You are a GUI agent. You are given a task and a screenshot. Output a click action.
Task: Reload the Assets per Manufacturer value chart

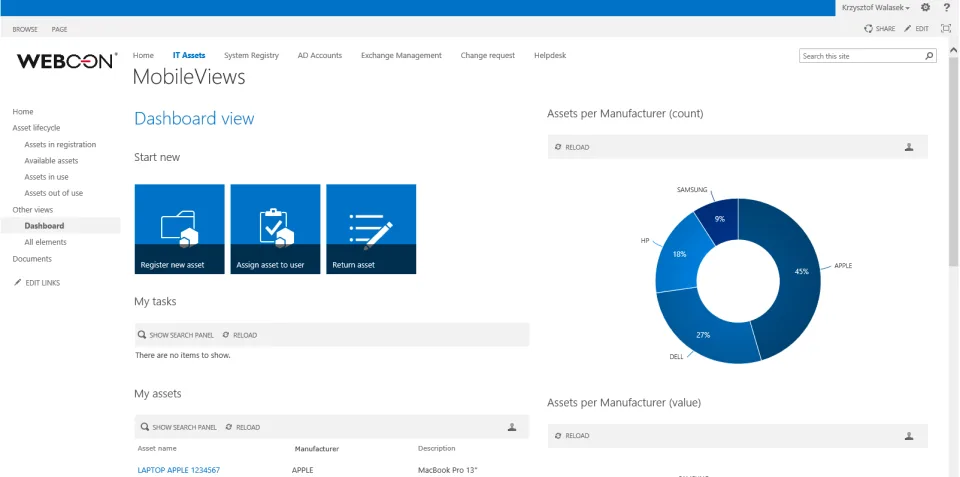pos(572,436)
